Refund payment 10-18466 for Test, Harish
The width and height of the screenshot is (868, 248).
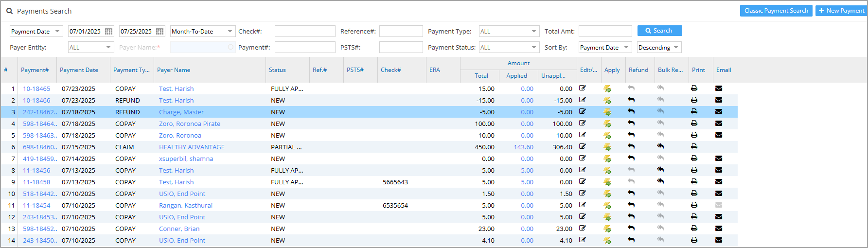631,100
